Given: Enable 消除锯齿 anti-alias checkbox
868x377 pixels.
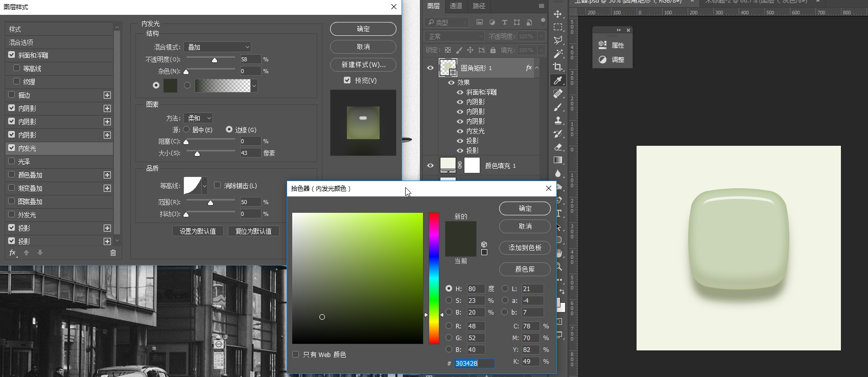Looking at the screenshot, I should tap(217, 185).
